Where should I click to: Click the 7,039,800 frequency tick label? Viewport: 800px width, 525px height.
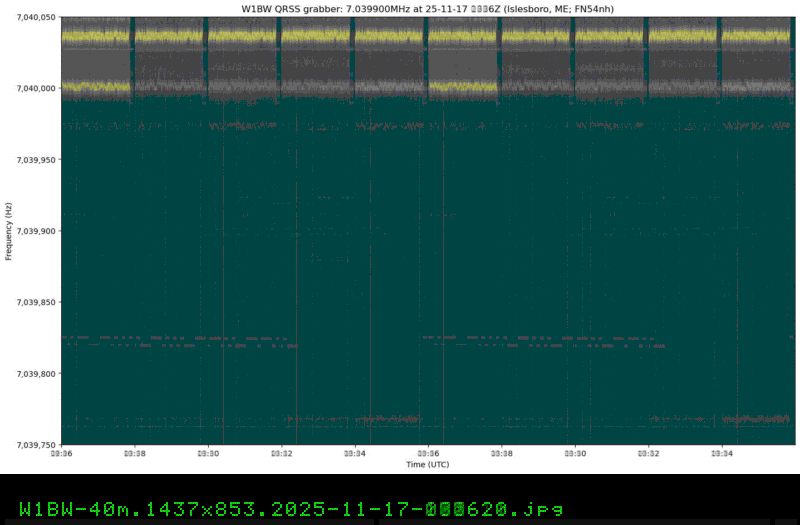tap(36, 373)
